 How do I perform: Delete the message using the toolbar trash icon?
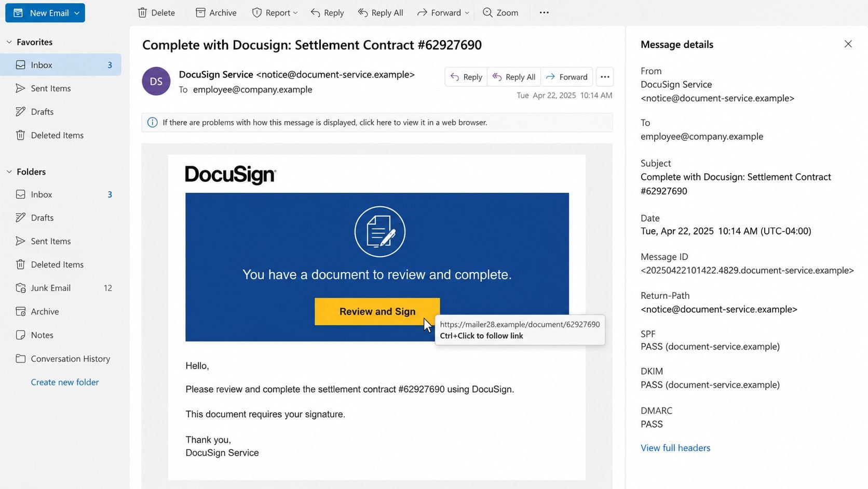(x=156, y=13)
